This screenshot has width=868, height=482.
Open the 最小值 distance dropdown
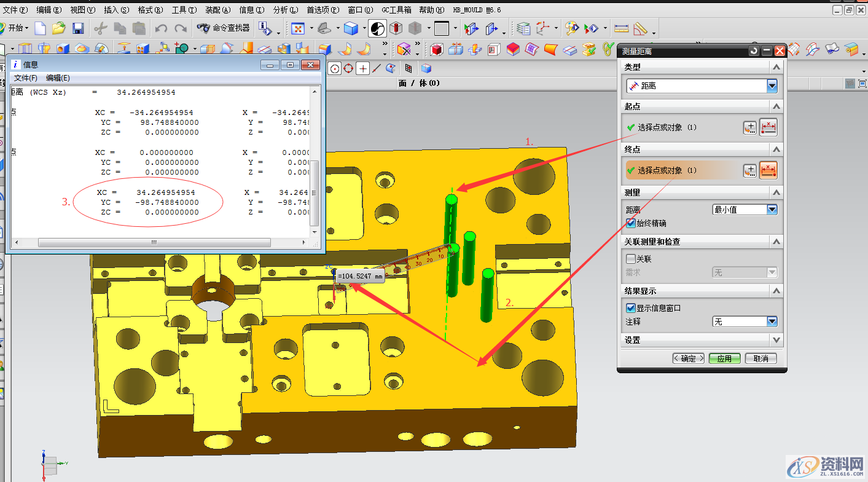[x=772, y=210]
